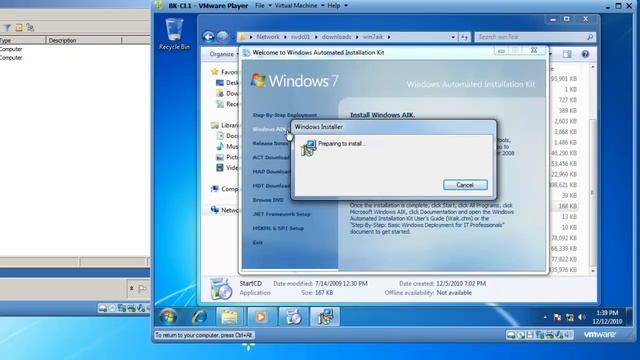Open Libraries in Explorer navigation pane
Image resolution: width=640 pixels, height=360 pixels.
tap(225, 125)
